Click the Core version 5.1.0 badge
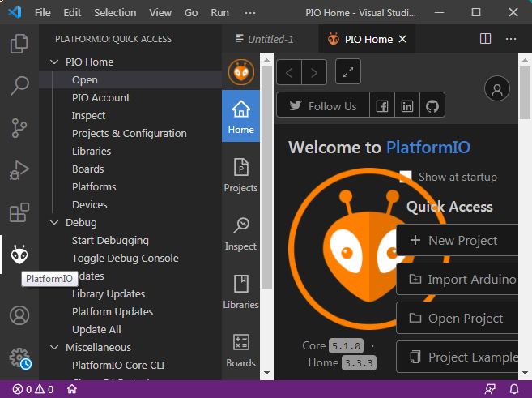 pos(346,346)
